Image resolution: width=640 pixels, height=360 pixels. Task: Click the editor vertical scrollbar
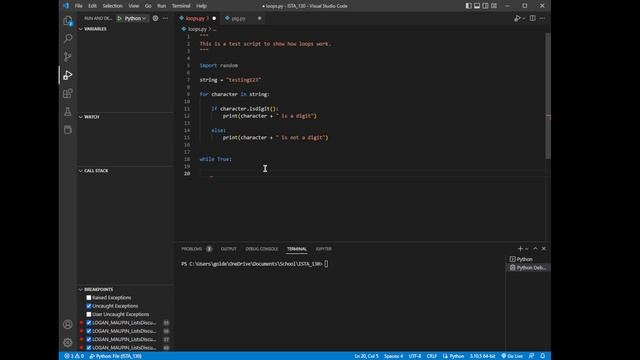click(x=548, y=96)
